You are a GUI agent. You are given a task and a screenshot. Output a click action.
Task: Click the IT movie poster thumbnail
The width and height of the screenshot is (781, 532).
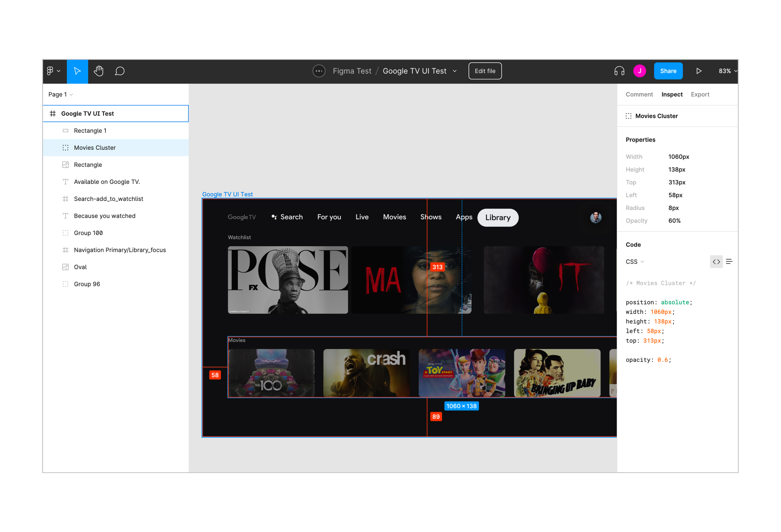[543, 280]
